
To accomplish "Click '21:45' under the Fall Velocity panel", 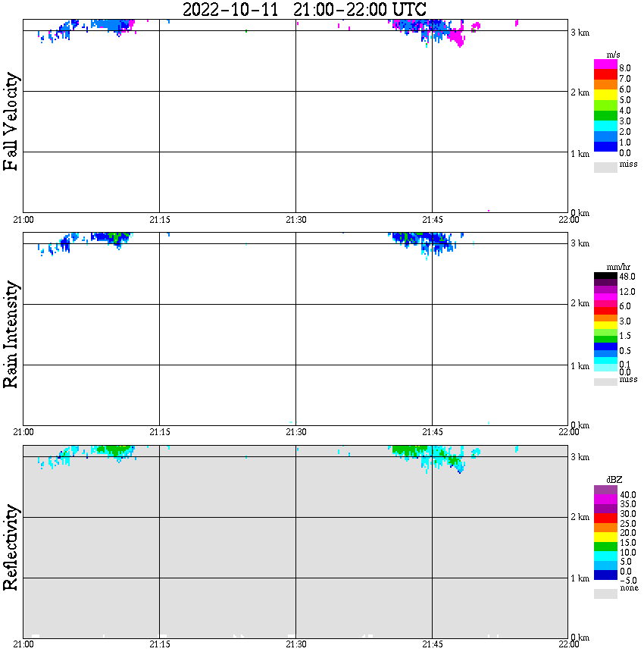I will coord(433,220).
